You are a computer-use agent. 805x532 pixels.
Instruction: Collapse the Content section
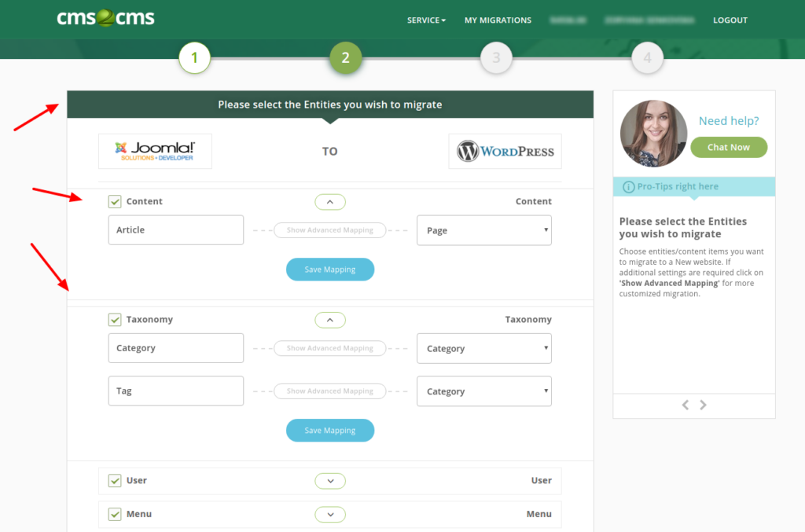click(330, 202)
